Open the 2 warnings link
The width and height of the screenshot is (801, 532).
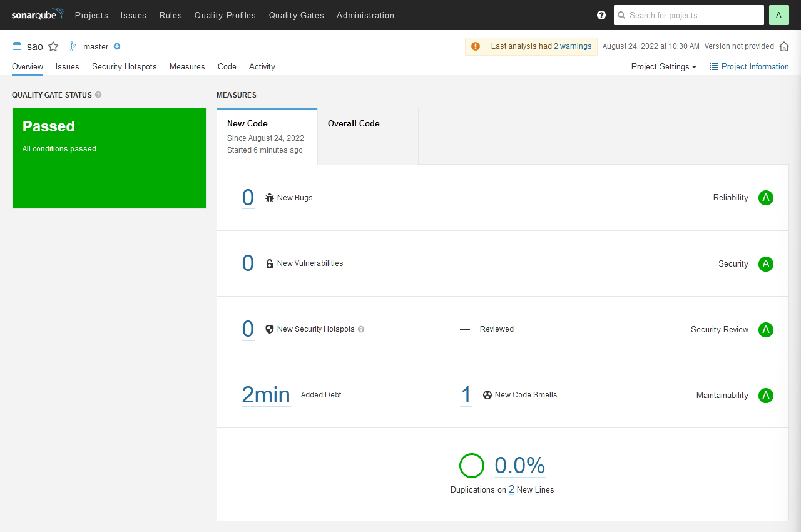pos(572,46)
